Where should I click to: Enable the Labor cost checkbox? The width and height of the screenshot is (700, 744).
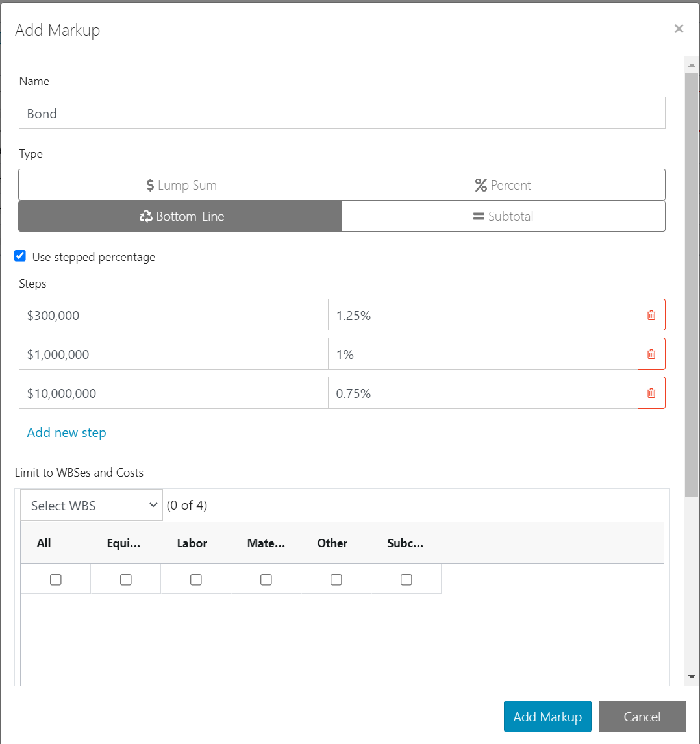195,578
